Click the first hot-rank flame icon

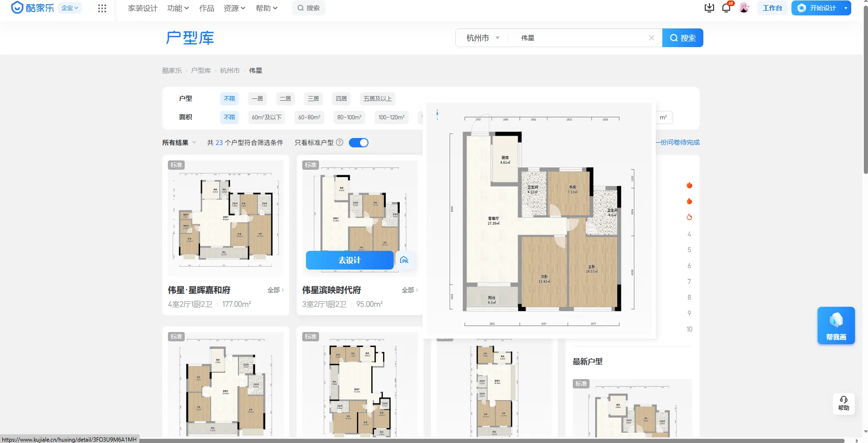689,186
